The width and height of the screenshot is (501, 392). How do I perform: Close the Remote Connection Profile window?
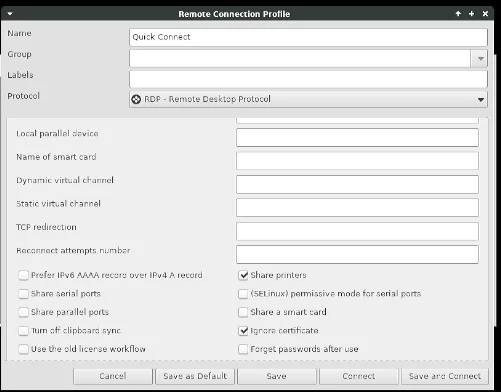[x=485, y=14]
